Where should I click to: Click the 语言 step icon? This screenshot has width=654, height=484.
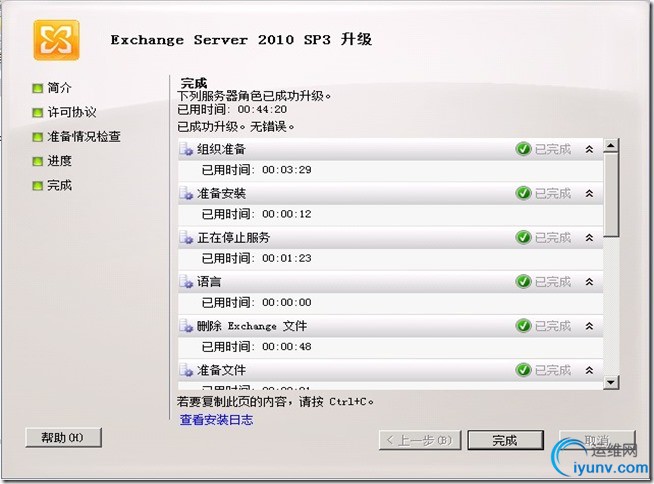pyautogui.click(x=186, y=282)
